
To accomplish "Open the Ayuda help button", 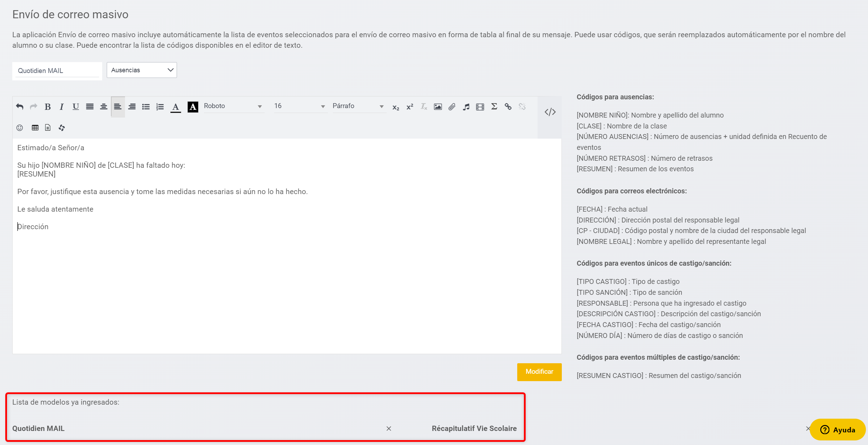I will pyautogui.click(x=837, y=430).
